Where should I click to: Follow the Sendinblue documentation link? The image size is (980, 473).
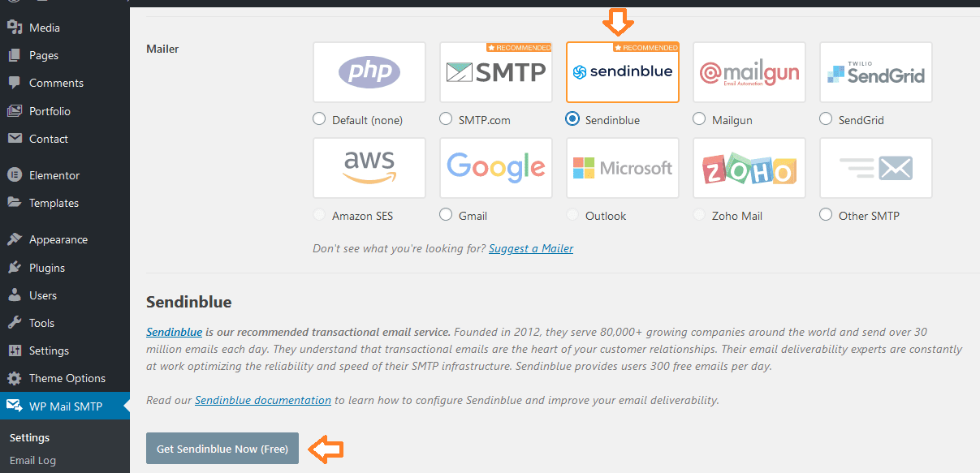(263, 400)
